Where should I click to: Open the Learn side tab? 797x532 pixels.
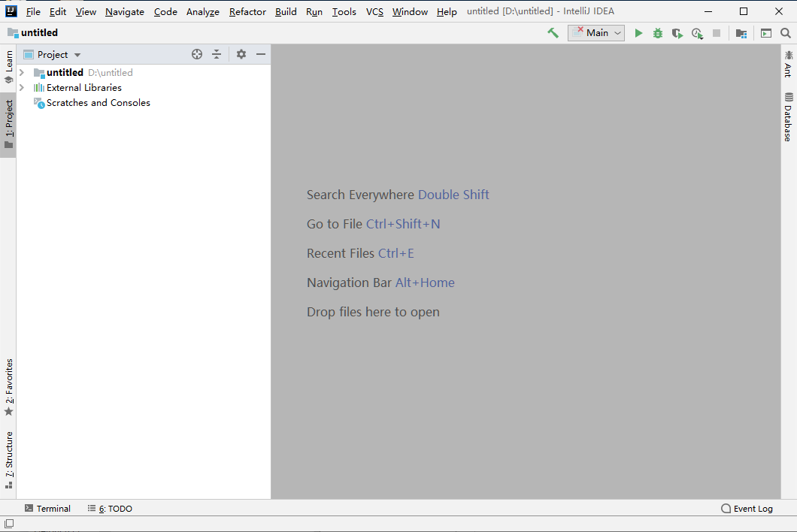[8, 67]
